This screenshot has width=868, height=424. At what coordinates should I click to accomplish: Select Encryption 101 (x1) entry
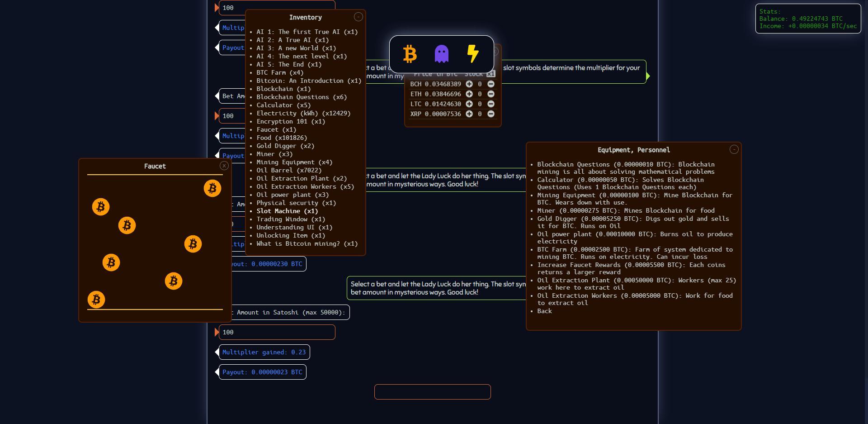tap(291, 122)
